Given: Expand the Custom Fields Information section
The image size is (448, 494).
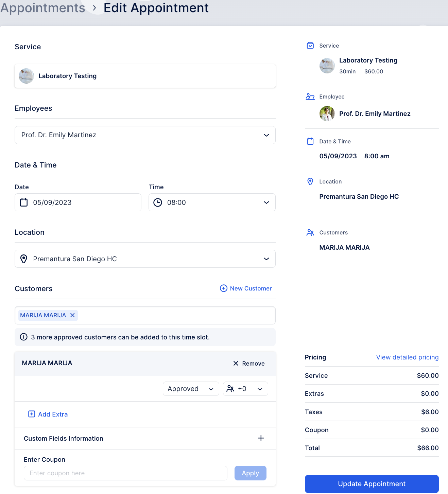Looking at the screenshot, I should point(261,438).
